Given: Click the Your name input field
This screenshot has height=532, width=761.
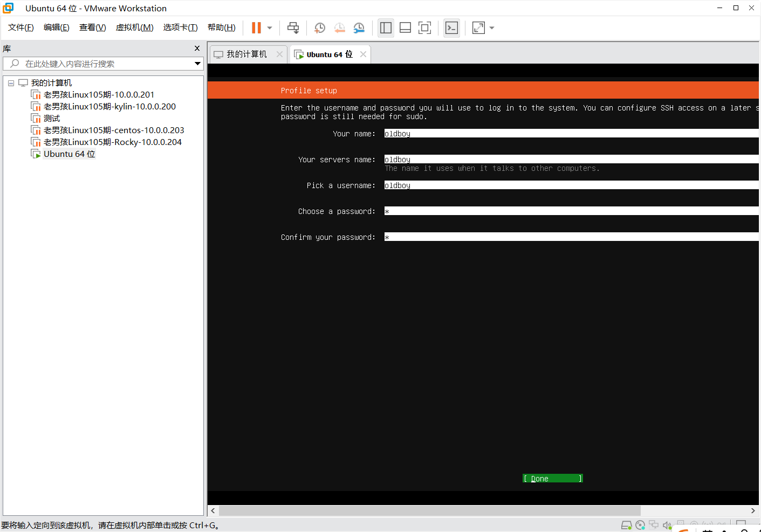Looking at the screenshot, I should tap(571, 134).
